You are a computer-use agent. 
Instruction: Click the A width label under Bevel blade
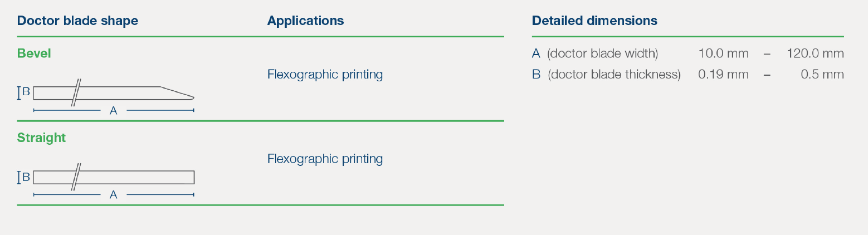pos(114,111)
